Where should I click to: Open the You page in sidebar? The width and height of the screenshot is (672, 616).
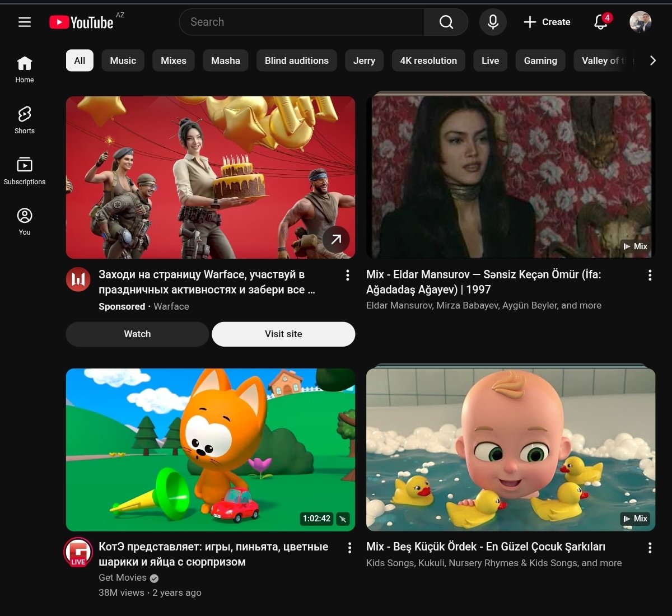point(25,221)
